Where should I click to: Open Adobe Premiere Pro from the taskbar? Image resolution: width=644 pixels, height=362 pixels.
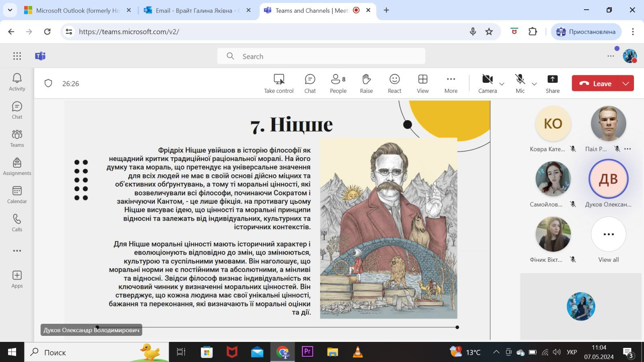(308, 352)
